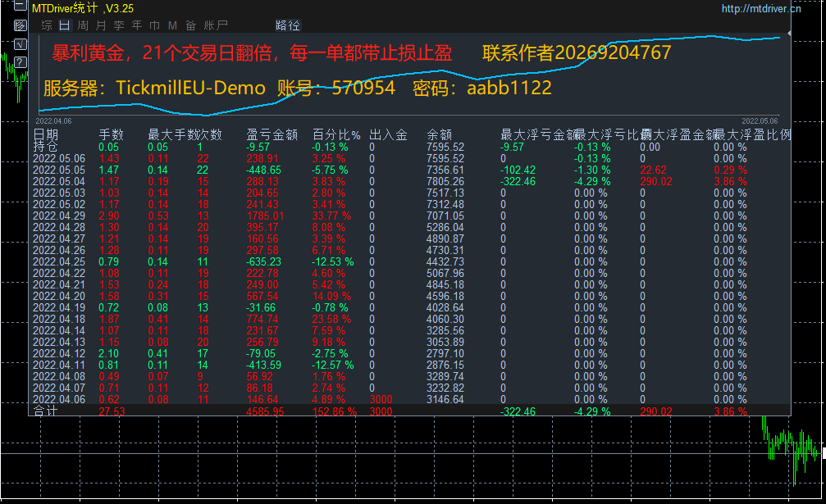The height and width of the screenshot is (504, 826).
Task: Select the 2022.04.11 date row
Action: tap(59, 366)
